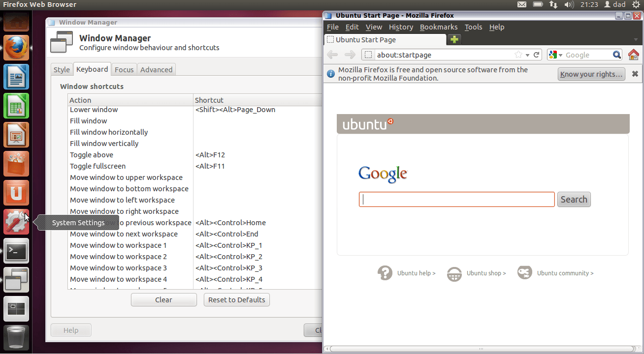Open the network indicator in the top panel
Image resolution: width=644 pixels, height=354 pixels.
tap(553, 4)
